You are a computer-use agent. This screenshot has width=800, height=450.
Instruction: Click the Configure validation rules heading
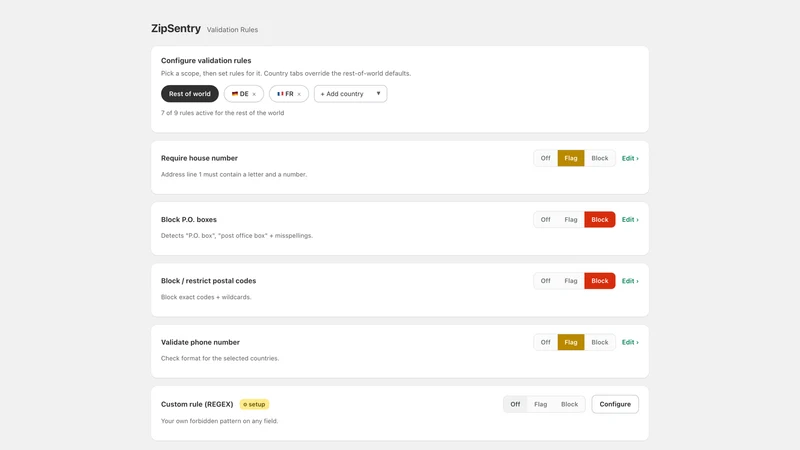206,60
